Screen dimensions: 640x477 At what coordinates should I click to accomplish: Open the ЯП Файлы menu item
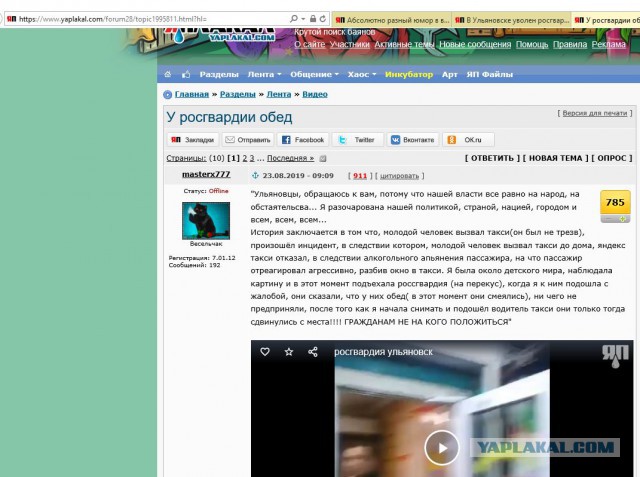(489, 74)
